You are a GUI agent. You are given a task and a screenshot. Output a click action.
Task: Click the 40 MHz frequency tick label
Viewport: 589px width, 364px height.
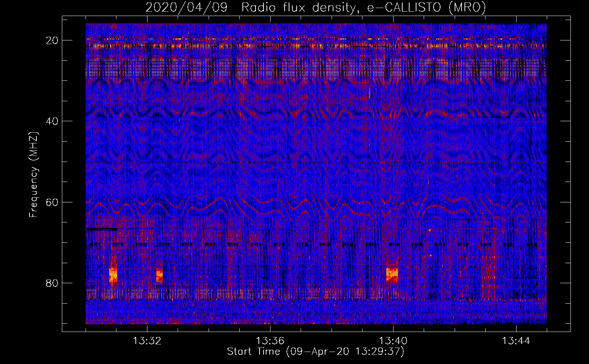click(52, 121)
